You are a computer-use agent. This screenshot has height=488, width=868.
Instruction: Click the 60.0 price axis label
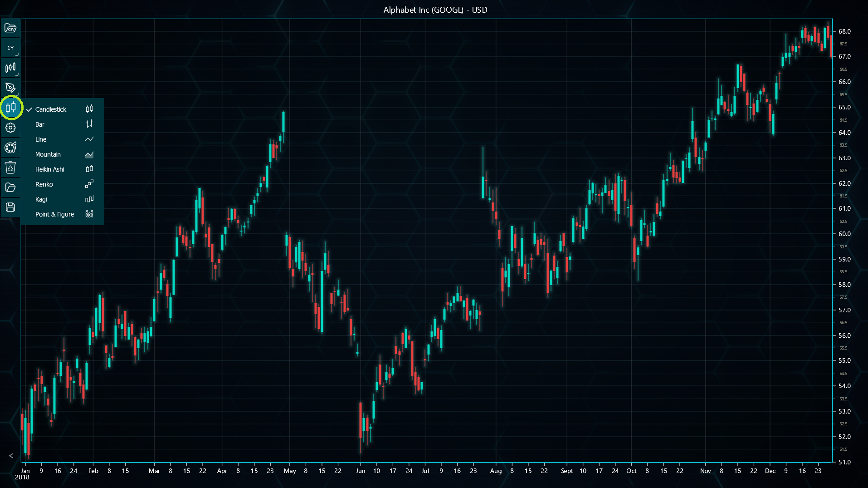(x=844, y=234)
